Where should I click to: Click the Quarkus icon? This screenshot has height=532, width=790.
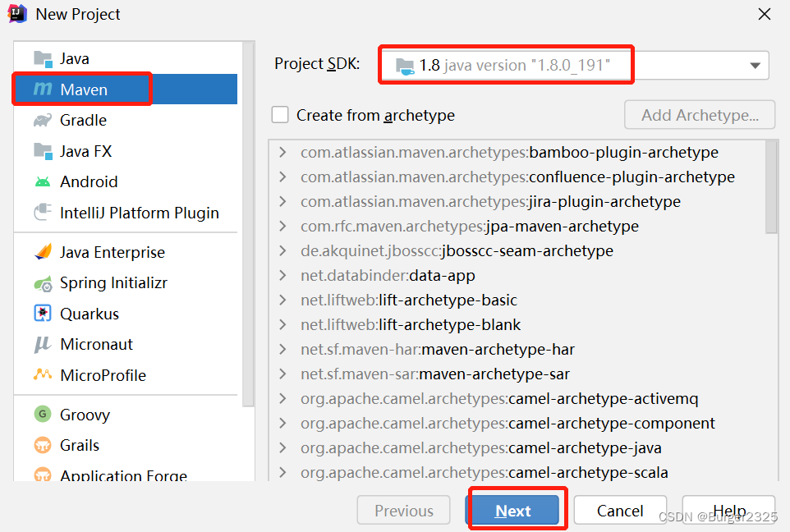tap(43, 314)
